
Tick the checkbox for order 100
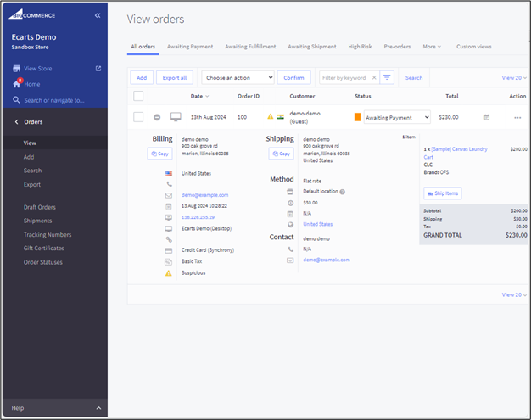click(138, 117)
